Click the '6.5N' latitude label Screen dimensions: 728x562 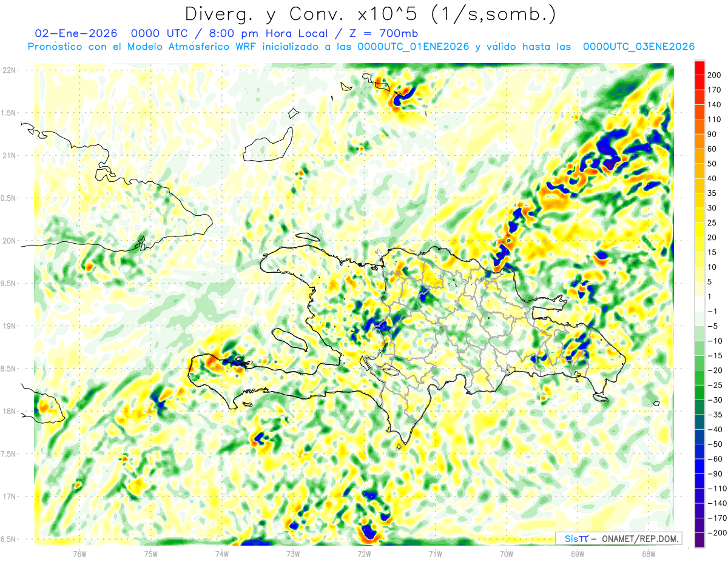pos(9,539)
